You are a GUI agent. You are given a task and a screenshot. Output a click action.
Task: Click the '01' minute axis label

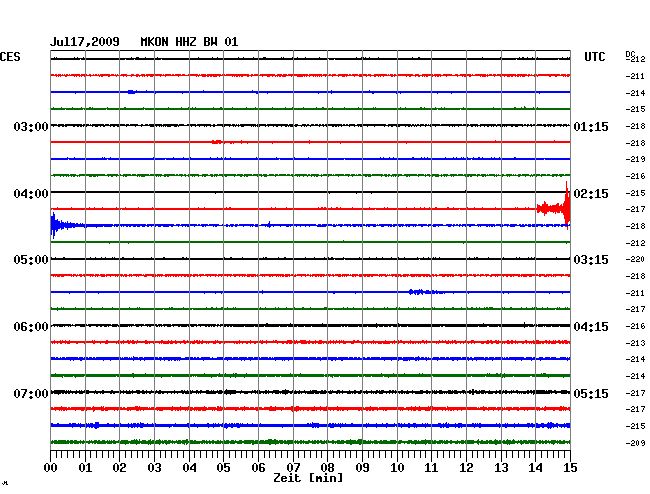pyautogui.click(x=85, y=467)
